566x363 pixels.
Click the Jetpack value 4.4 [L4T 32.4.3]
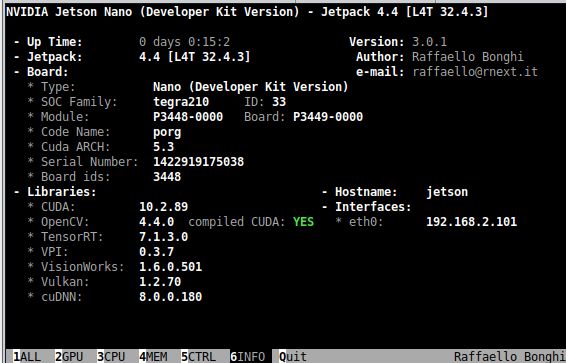pos(195,57)
